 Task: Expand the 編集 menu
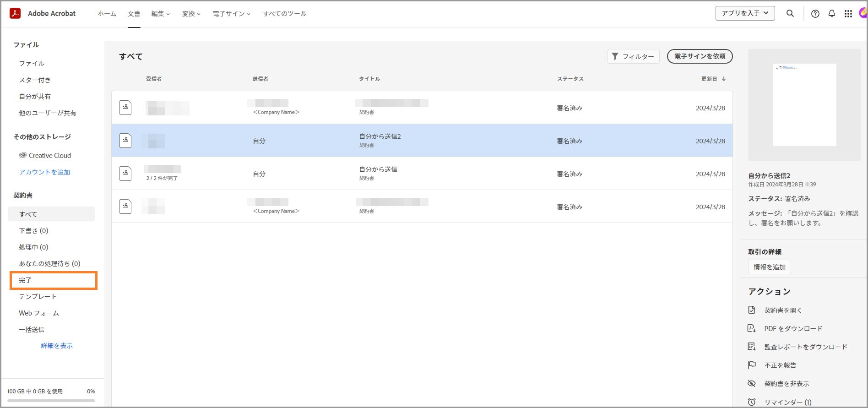click(x=161, y=14)
